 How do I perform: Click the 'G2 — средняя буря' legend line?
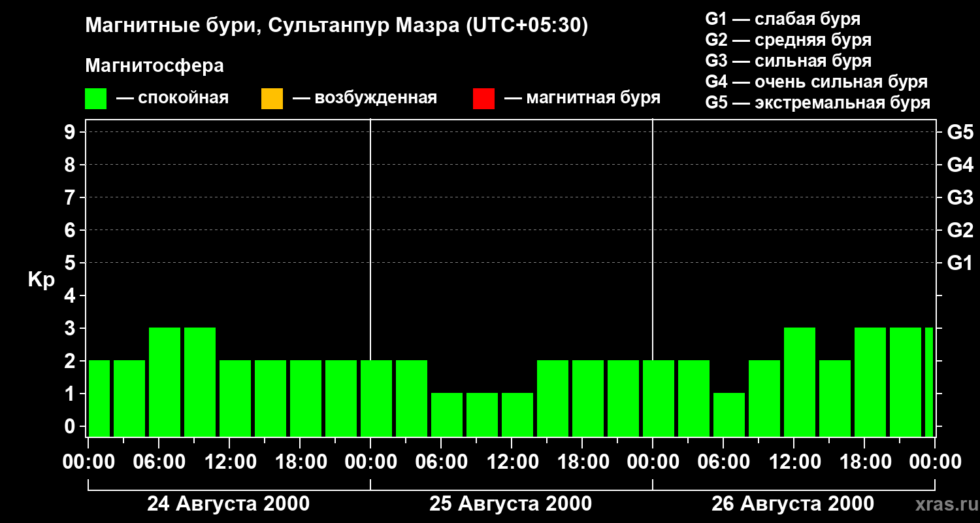coord(789,40)
